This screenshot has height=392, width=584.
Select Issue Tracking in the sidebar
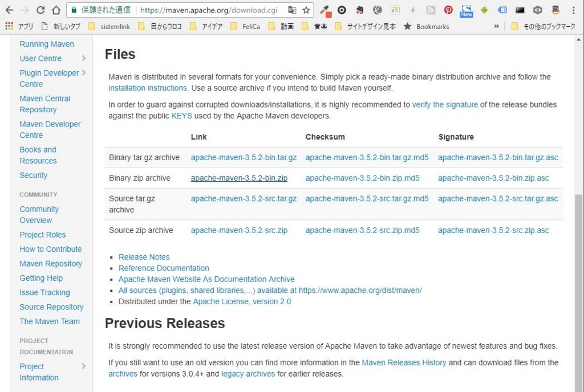(44, 293)
